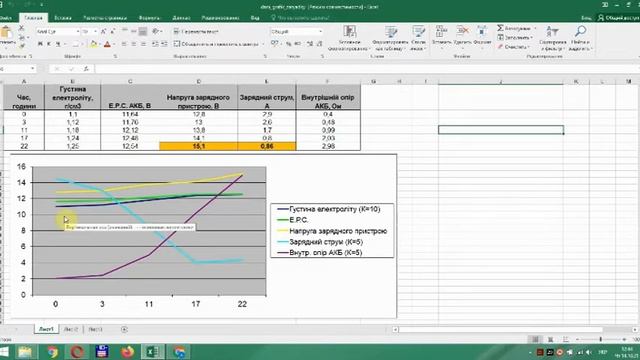Image resolution: width=640 pixels, height=360 pixels.
Task: Click the decrease font size icon
Action: coord(113,31)
